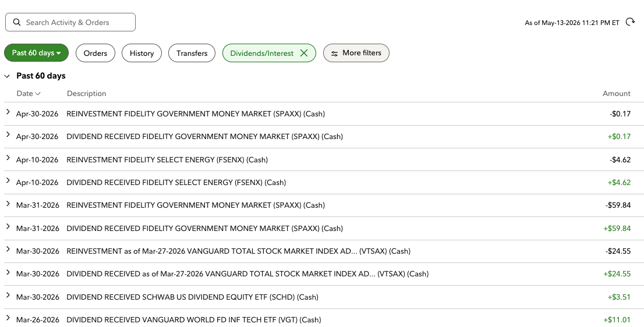Click the Mar-26-2026 date cell
The width and height of the screenshot is (644, 327).
(x=38, y=320)
